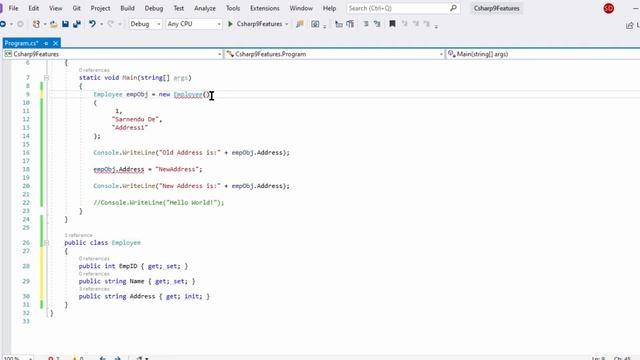Viewport: 640px width, 360px height.
Task: Open the Test menu
Action: pos(179,8)
